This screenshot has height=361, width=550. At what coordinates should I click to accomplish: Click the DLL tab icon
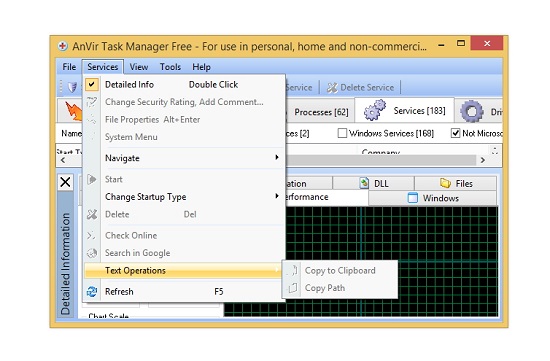click(x=364, y=183)
